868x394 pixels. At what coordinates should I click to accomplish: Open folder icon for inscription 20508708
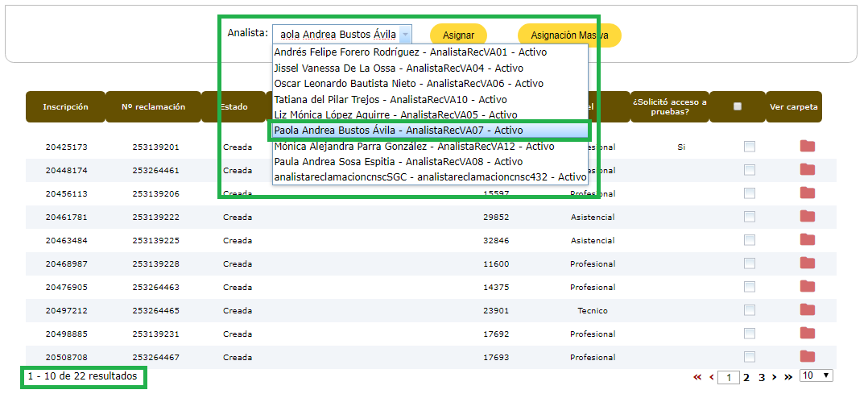[807, 356]
